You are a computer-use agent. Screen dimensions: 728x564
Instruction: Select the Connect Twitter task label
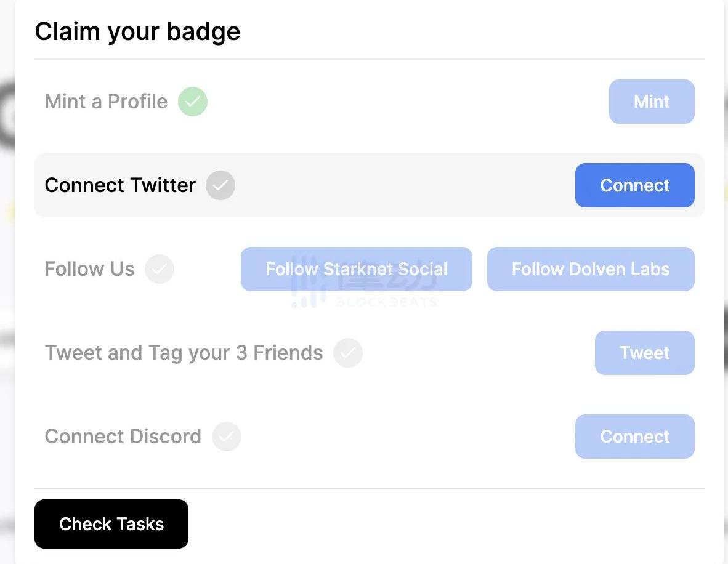[120, 185]
